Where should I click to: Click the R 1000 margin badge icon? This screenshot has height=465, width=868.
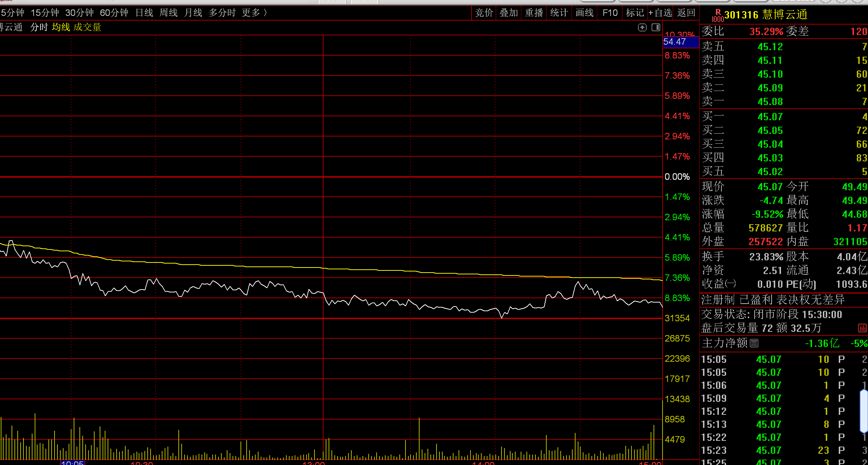pos(718,16)
